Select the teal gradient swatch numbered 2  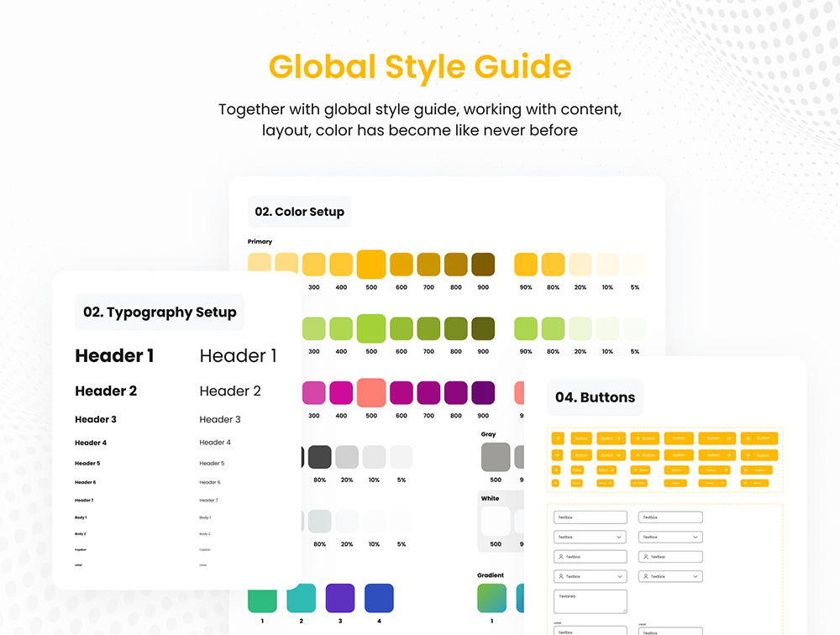(x=299, y=598)
